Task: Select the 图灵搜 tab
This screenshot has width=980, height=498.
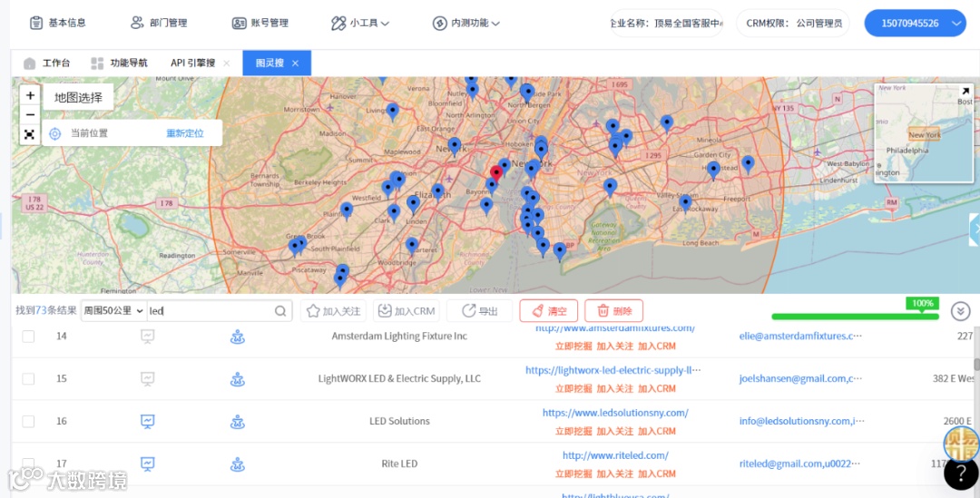Action: click(x=270, y=63)
